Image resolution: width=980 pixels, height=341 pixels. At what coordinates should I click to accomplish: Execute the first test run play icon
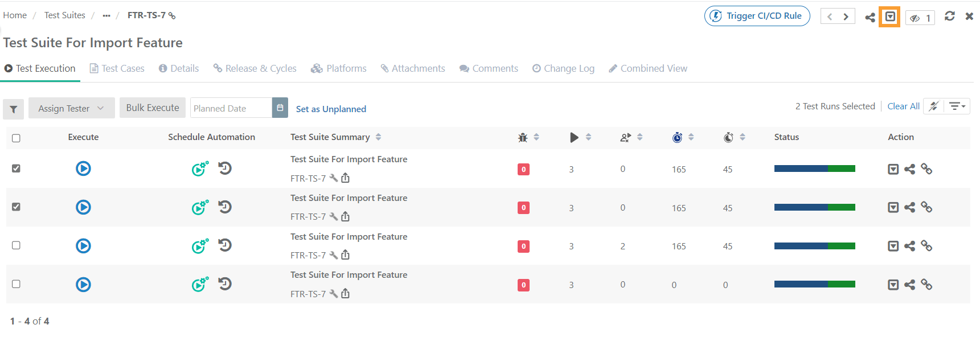click(83, 169)
